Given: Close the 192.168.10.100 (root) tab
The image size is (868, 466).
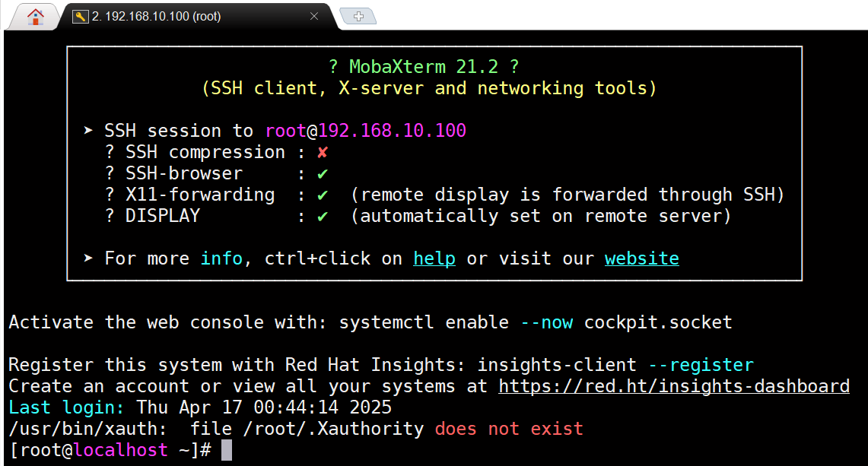Looking at the screenshot, I should click(x=314, y=16).
